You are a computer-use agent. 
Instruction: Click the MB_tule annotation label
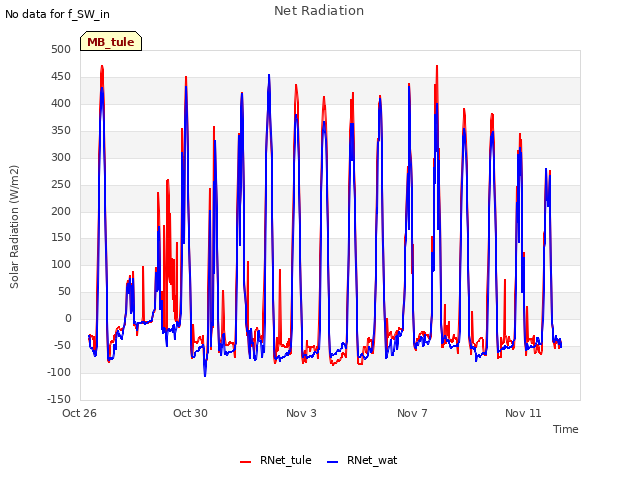(x=111, y=41)
